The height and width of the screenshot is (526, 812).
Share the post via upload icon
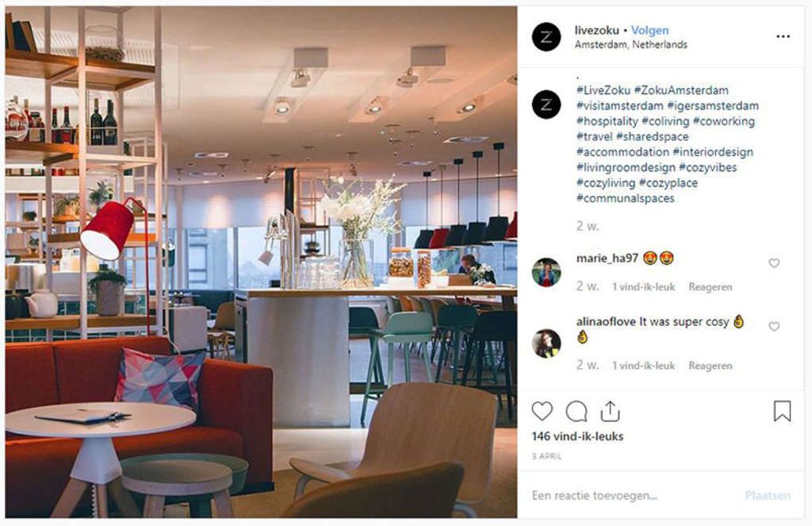[x=610, y=412]
